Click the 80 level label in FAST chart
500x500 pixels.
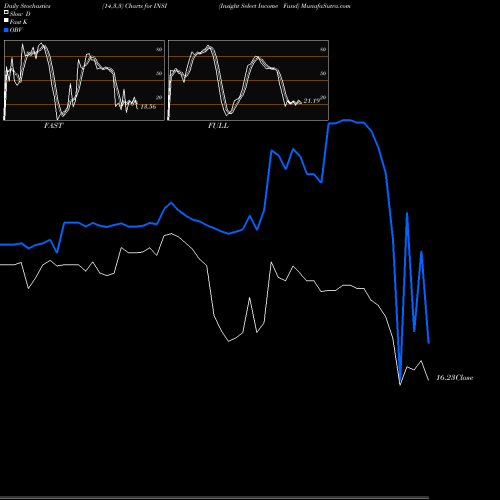click(x=159, y=49)
